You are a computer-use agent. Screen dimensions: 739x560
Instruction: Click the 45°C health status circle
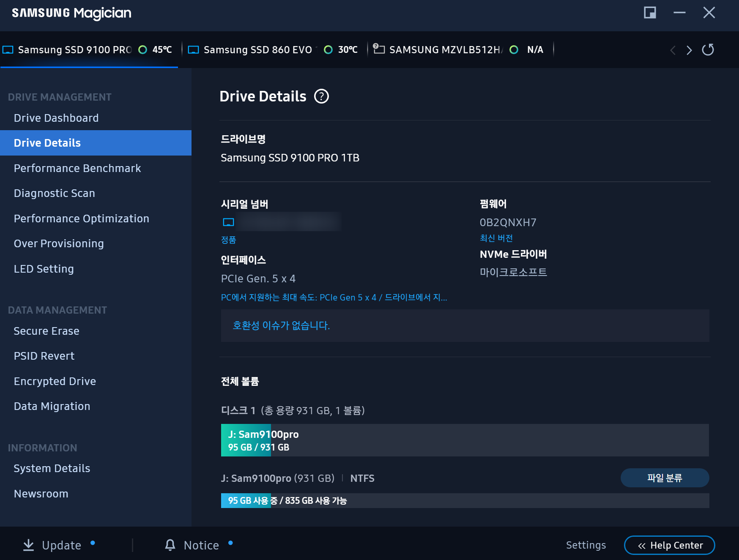pyautogui.click(x=143, y=50)
